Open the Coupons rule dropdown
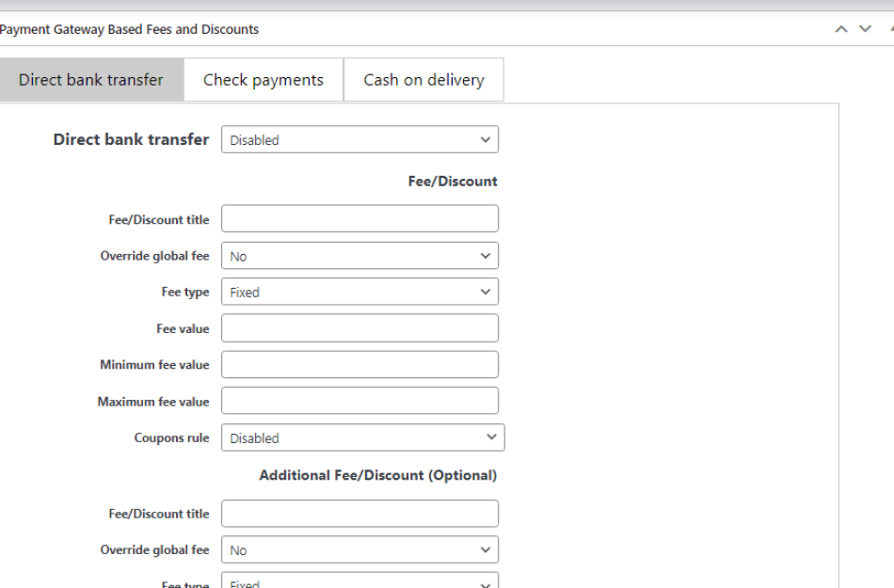This screenshot has height=588, width=894. click(362, 437)
